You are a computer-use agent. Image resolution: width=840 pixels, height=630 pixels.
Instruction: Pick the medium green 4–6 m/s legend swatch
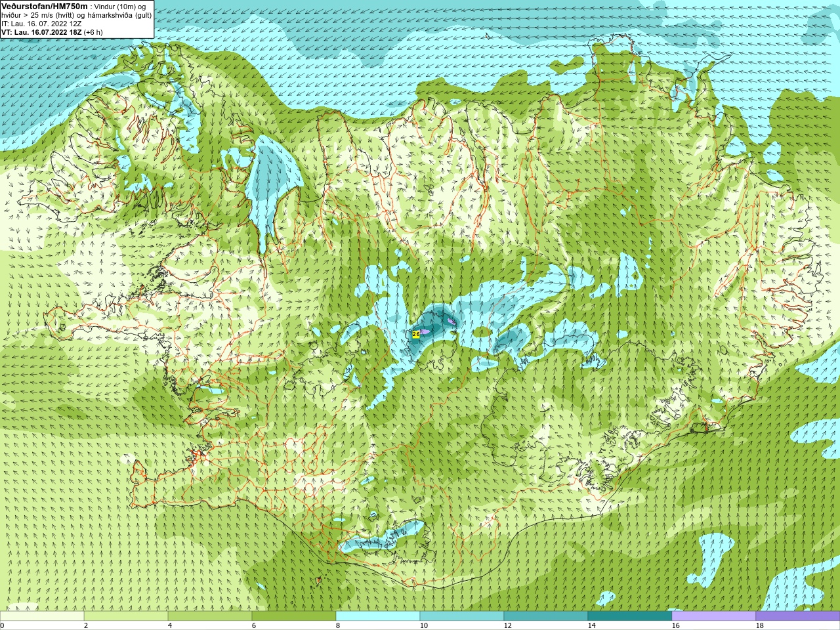(x=210, y=616)
